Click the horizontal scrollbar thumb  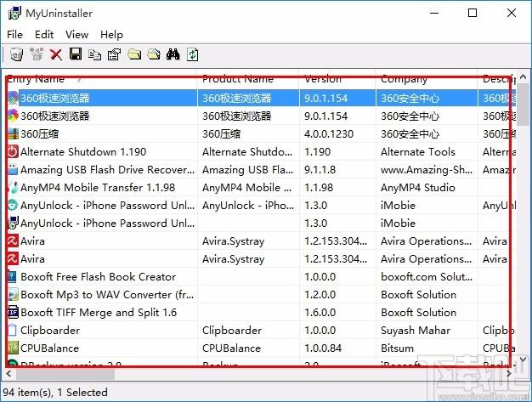click(65, 373)
